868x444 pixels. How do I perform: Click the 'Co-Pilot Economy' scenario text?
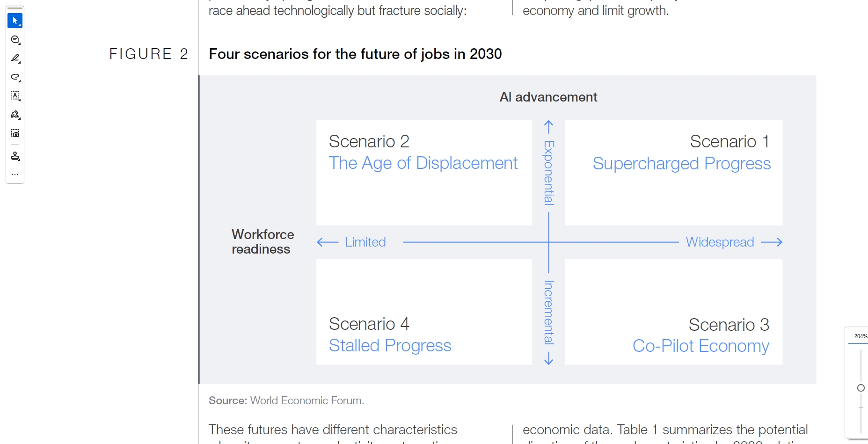coord(700,346)
